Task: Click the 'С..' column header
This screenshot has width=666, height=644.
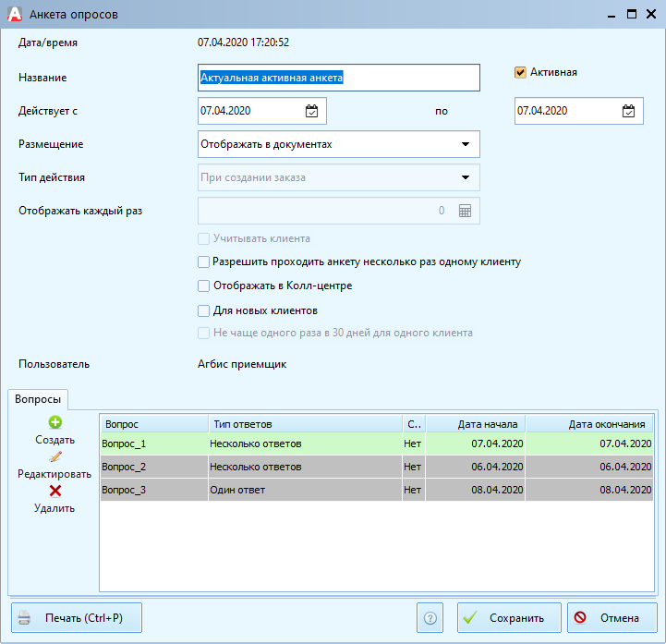Action: tap(414, 424)
